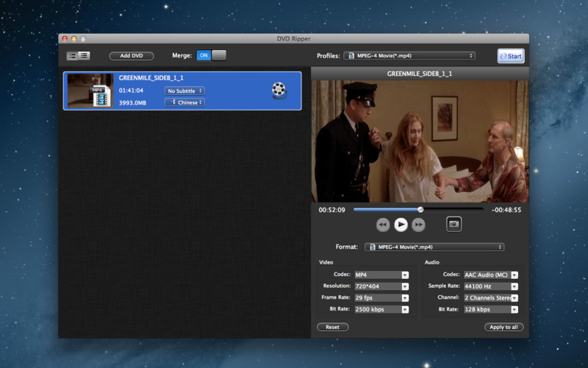Click the remaining time -00:48:55 text
588x368 pixels.
pos(506,210)
